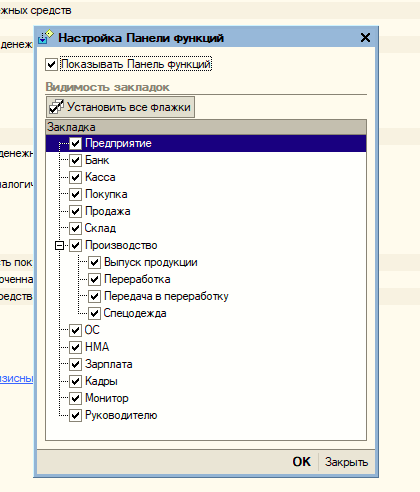Viewport: 420px width, 492px height.
Task: Toggle the Покупка checkbox
Action: click(75, 194)
